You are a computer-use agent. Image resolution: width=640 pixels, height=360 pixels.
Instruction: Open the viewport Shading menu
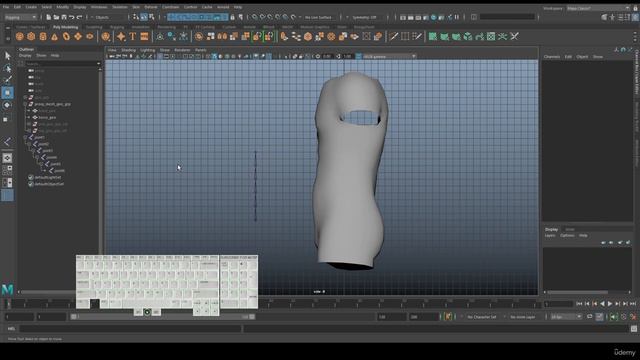(x=128, y=50)
